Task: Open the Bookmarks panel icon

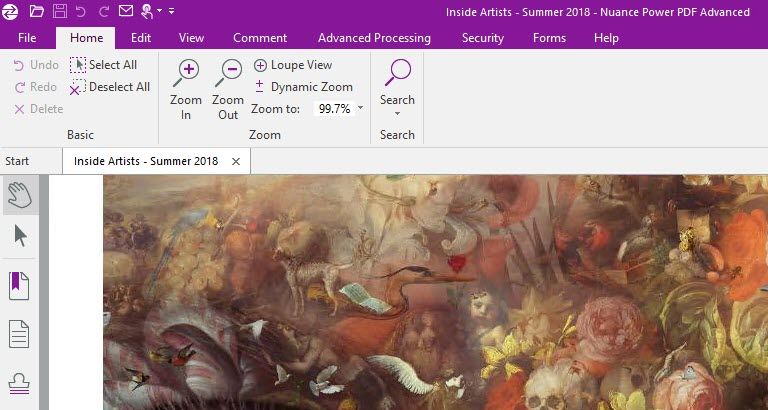Action: [19, 286]
